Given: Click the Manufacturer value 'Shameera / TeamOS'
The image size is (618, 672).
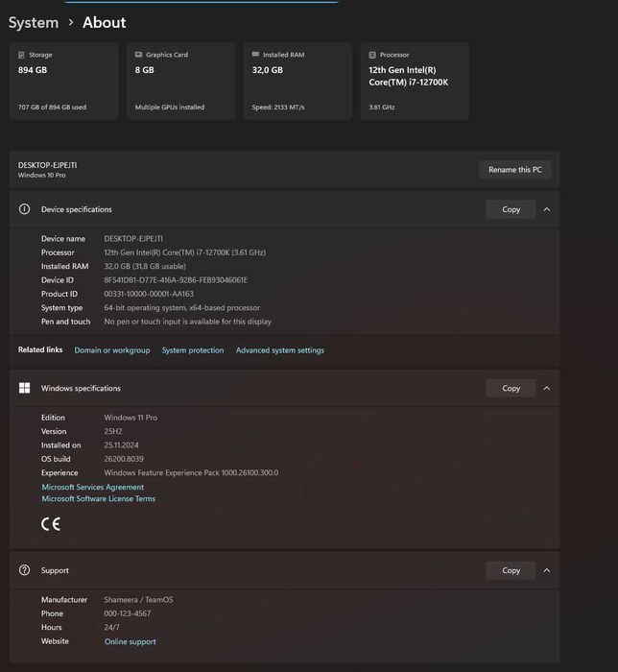Looking at the screenshot, I should click(x=138, y=600).
